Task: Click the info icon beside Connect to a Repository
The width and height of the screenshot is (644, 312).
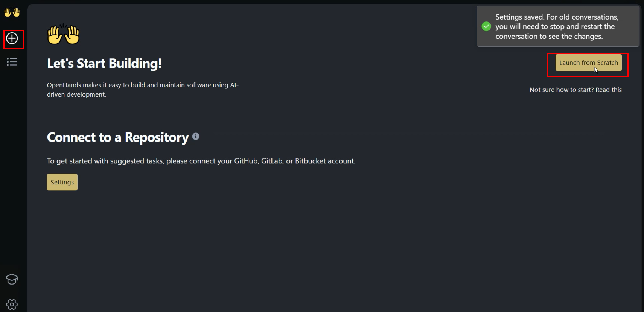Action: click(196, 137)
